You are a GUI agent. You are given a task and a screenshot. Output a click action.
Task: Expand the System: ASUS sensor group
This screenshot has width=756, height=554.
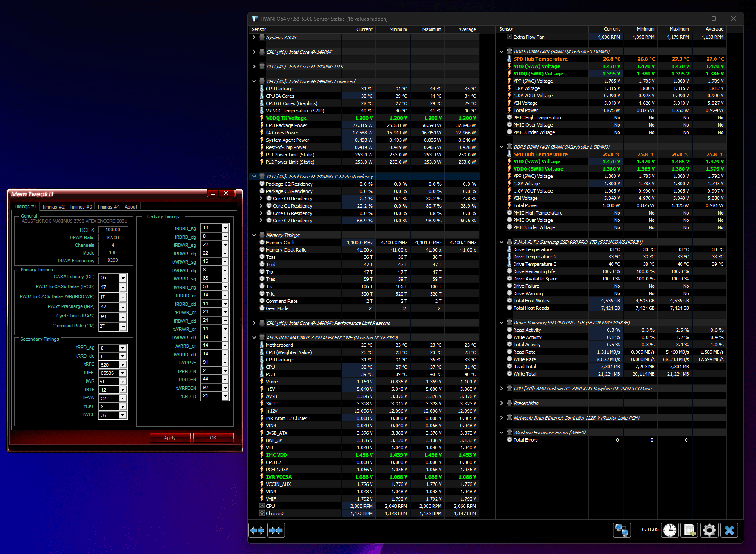click(254, 37)
